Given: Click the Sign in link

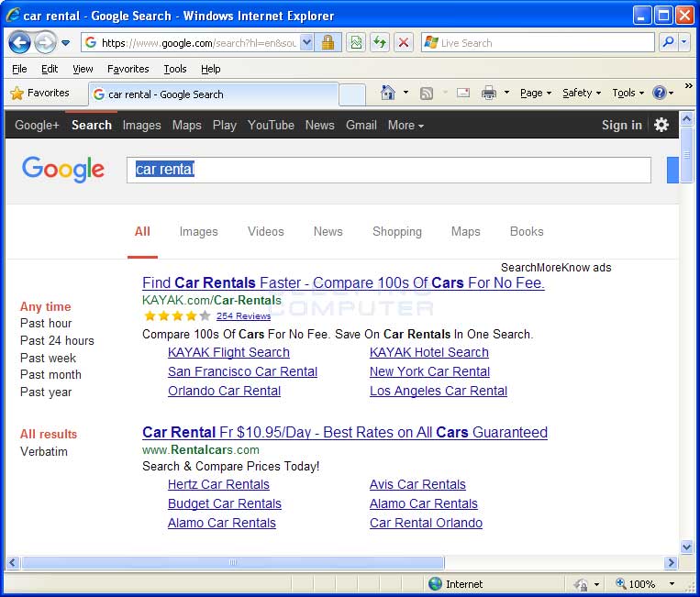Looking at the screenshot, I should pyautogui.click(x=621, y=125).
